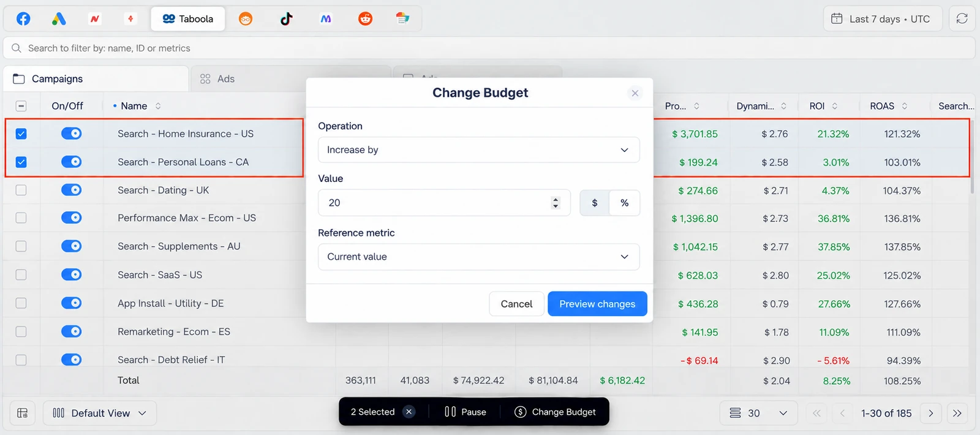Viewport: 980px width, 435px height.
Task: Clear selection with the X beside 2 Selected
Action: [409, 412]
